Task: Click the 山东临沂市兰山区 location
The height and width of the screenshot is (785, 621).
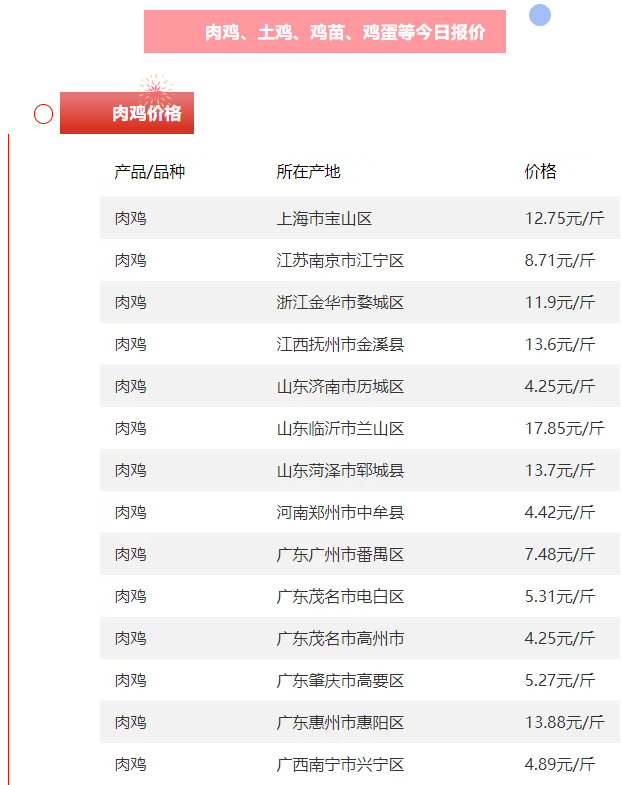Action: 341,428
